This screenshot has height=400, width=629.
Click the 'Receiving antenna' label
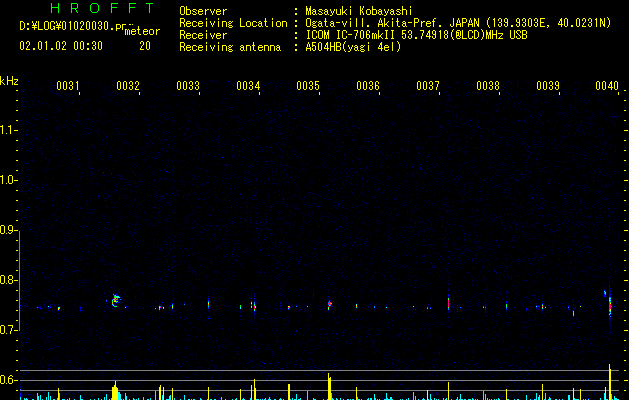pos(230,47)
